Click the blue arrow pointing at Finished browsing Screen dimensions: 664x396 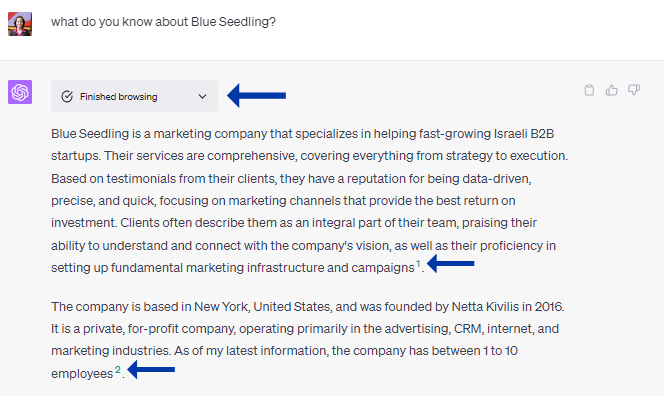(257, 95)
